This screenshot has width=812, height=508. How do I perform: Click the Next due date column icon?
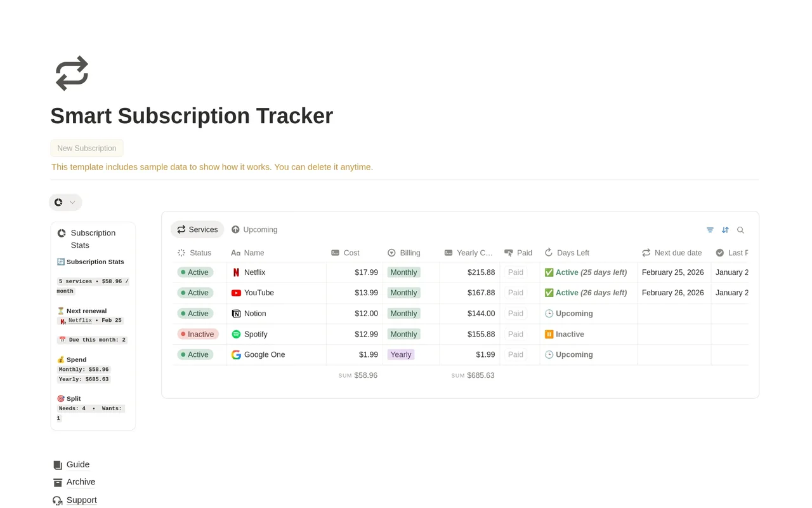pyautogui.click(x=646, y=253)
